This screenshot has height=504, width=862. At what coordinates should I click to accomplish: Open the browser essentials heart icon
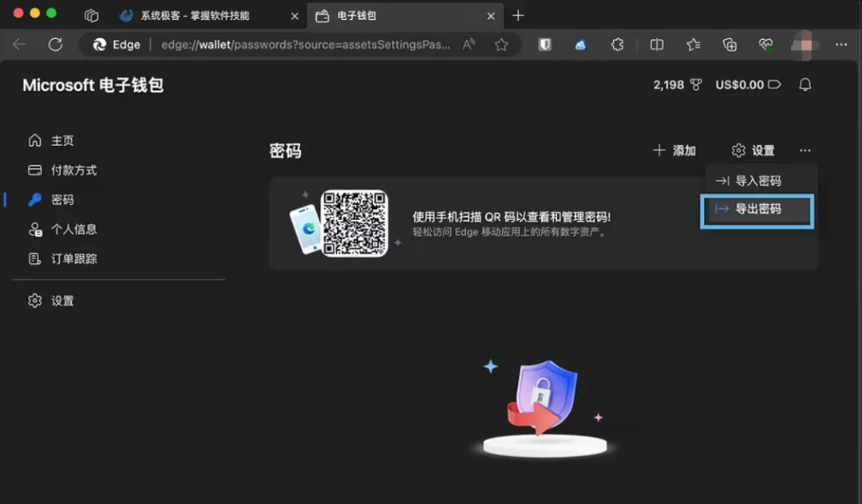[x=765, y=45]
